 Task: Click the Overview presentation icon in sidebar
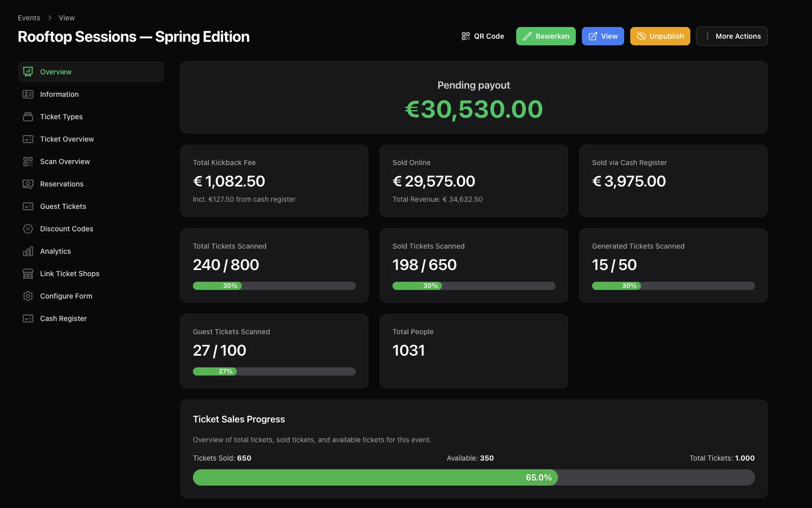(x=28, y=72)
